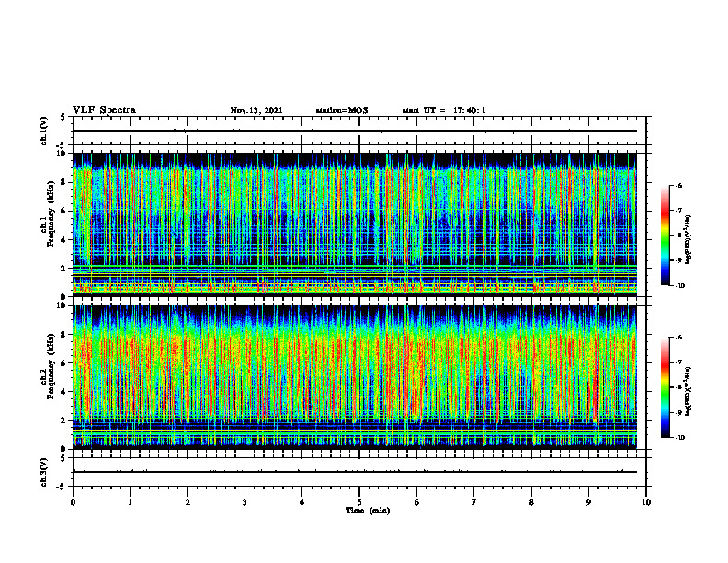Image resolution: width=728 pixels, height=563 pixels.
Task: Click time axis tick label '5'
Action: pos(359,502)
